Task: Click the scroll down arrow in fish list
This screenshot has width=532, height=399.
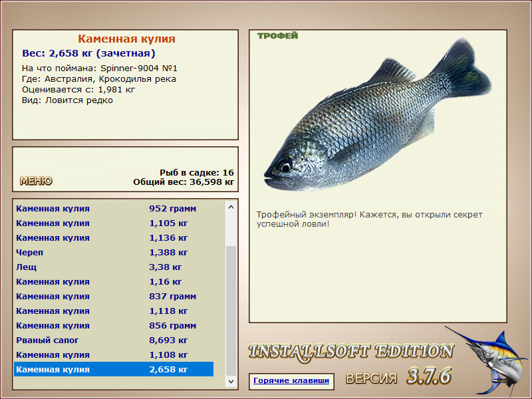Action: pos(231,381)
